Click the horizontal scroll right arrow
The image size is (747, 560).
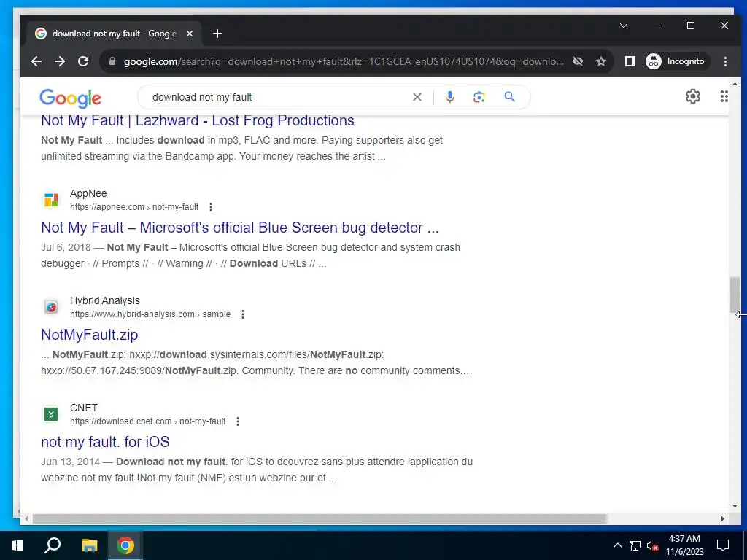723,518
